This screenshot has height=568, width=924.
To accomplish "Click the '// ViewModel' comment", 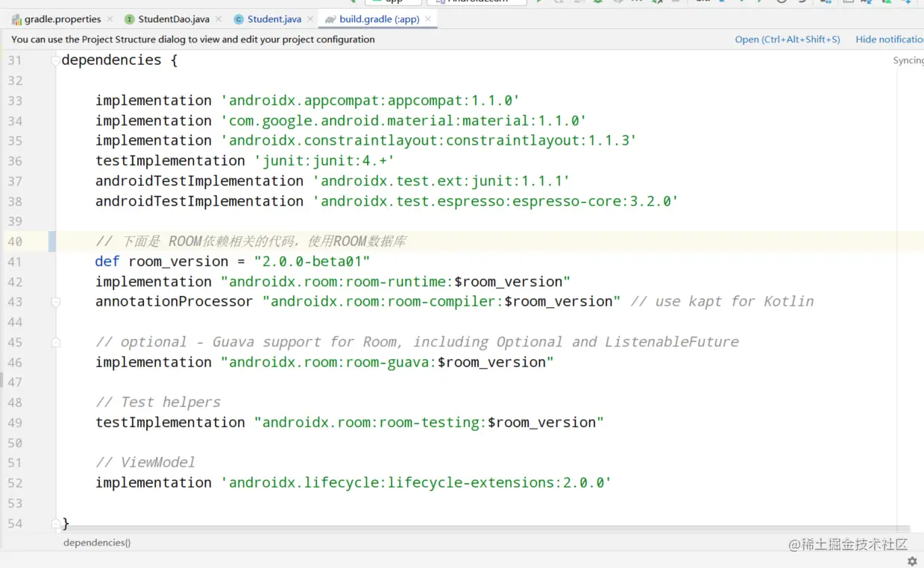I will coord(145,463).
